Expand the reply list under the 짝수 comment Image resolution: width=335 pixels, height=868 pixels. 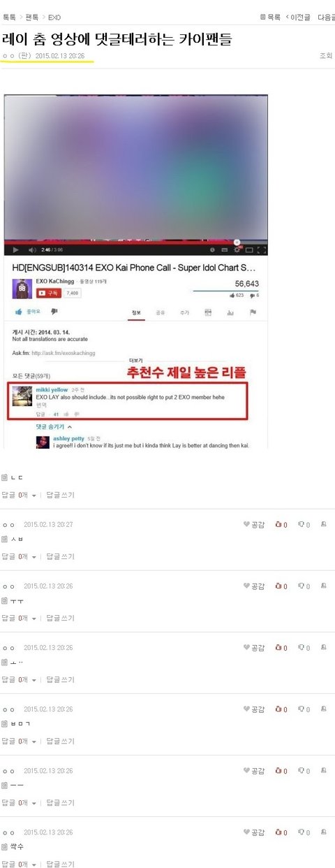coord(19,864)
